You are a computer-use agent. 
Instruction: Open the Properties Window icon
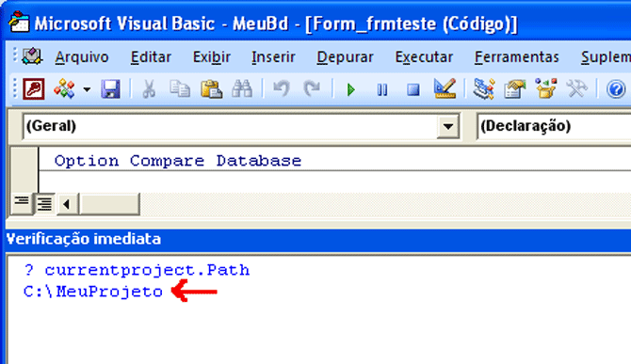click(x=515, y=88)
